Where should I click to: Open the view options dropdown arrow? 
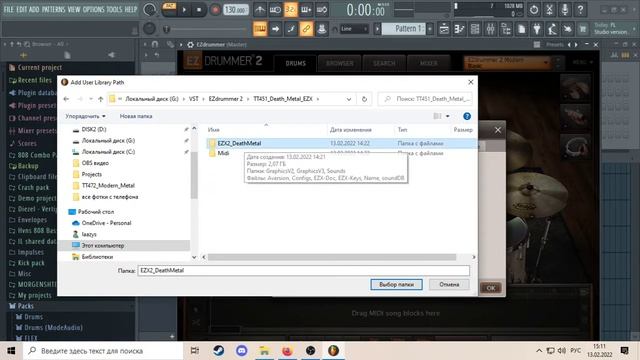pos(448,116)
